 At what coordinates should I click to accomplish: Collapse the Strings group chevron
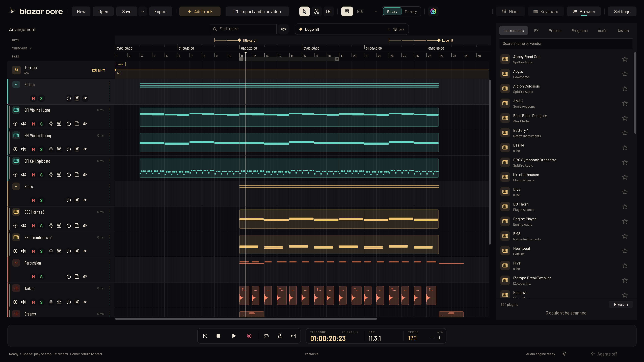(x=16, y=85)
